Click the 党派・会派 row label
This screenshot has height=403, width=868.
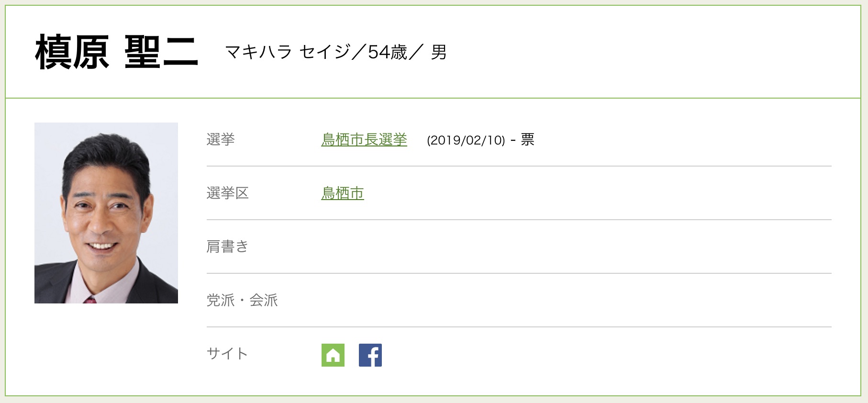tap(242, 300)
